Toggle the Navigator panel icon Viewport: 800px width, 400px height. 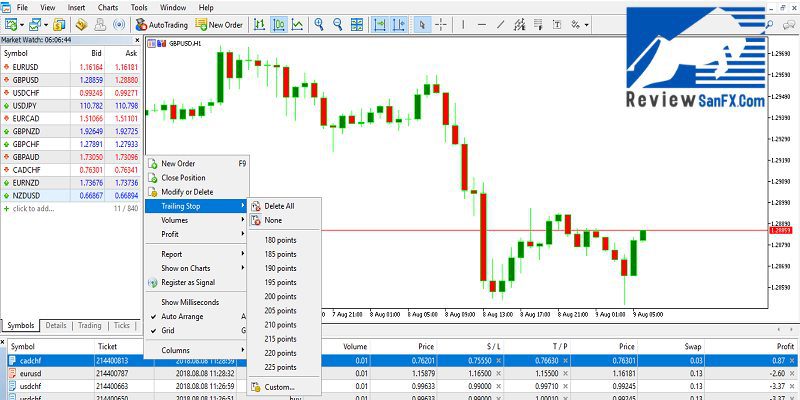click(100, 24)
